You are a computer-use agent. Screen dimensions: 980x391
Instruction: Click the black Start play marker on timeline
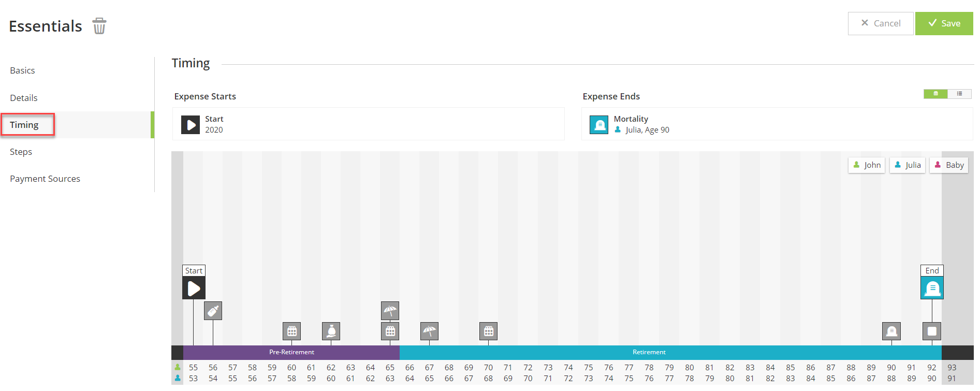[x=194, y=288]
